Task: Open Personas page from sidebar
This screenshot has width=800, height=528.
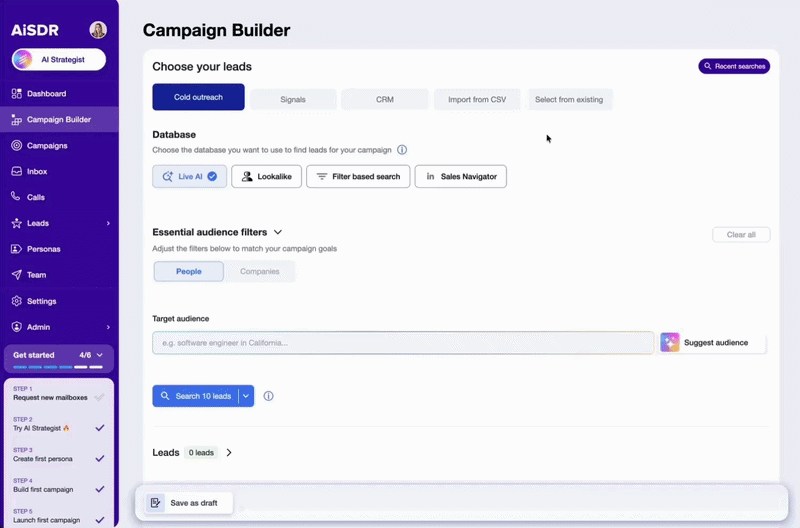Action: click(43, 249)
